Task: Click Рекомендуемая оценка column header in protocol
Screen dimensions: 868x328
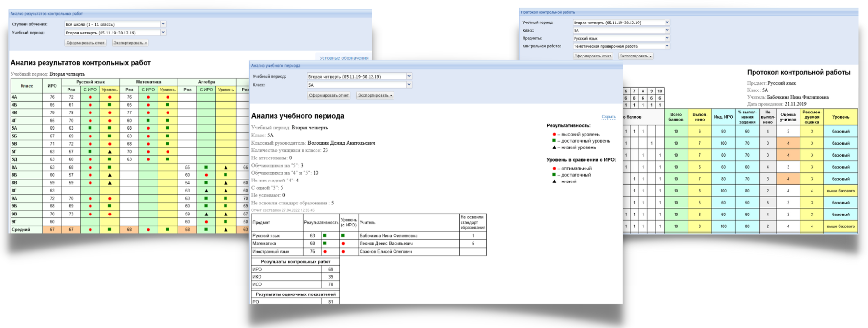Action: coord(812,117)
